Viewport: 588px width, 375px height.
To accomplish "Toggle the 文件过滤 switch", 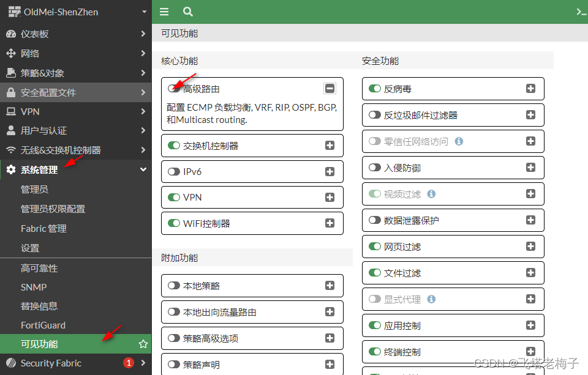I will [375, 272].
